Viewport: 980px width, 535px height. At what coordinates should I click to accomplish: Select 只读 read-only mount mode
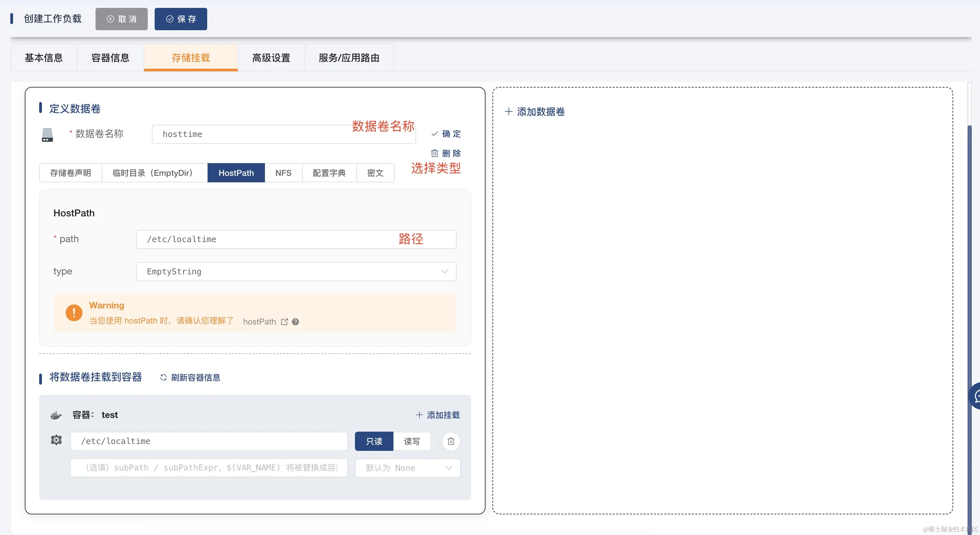tap(374, 441)
